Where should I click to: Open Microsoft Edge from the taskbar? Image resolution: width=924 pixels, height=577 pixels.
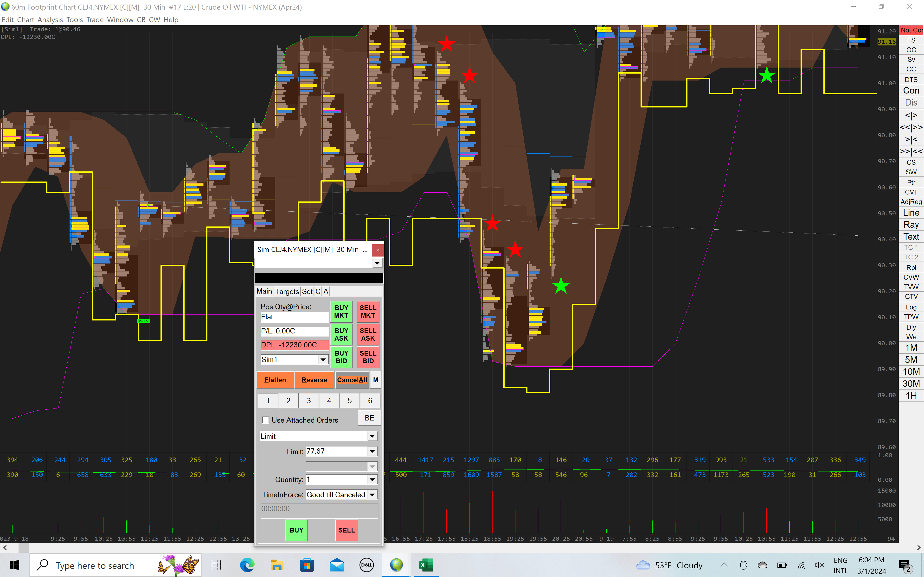[247, 565]
